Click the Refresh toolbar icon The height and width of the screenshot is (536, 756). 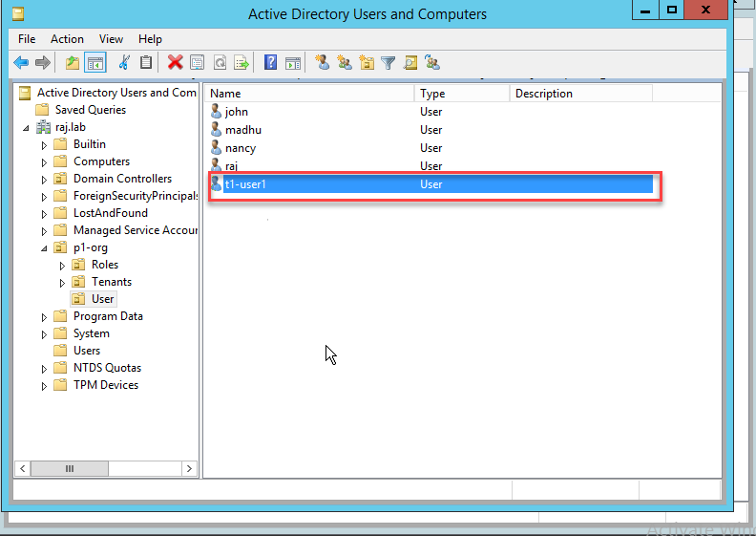pos(220,63)
